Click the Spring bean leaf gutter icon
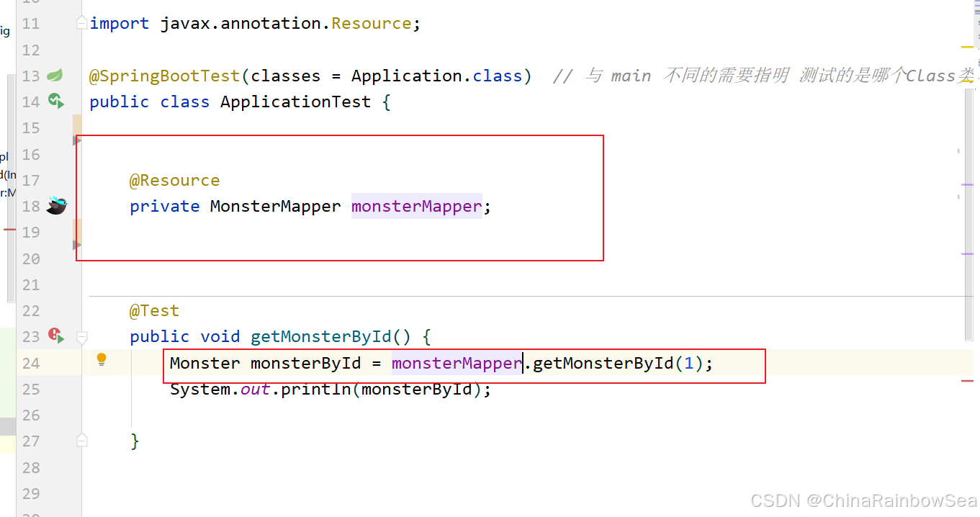The width and height of the screenshot is (980, 517). (55, 75)
